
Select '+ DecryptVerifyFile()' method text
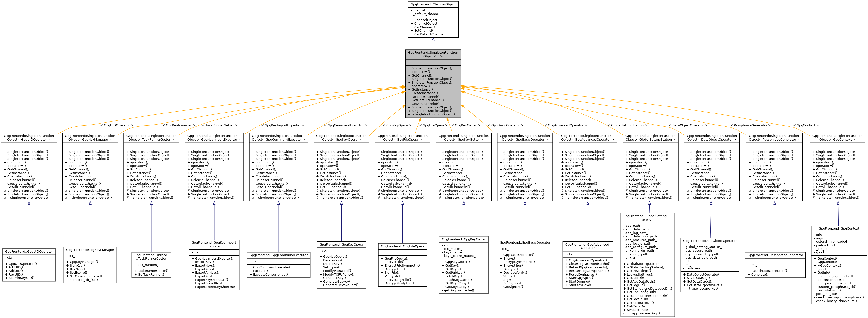point(398,283)
